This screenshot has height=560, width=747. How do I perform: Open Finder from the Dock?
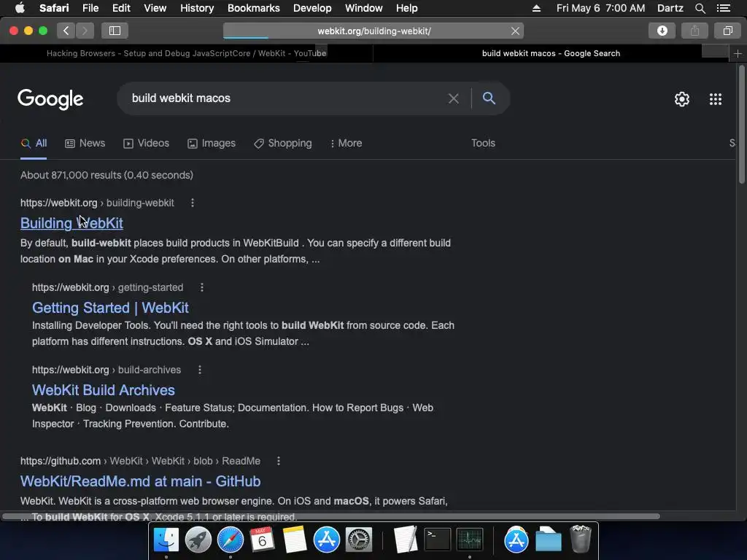(x=166, y=540)
